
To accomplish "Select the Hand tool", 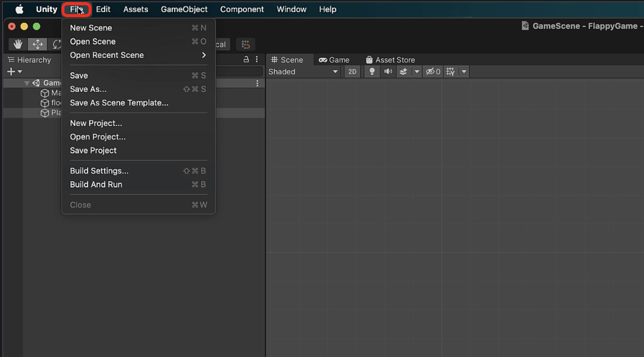I will pyautogui.click(x=18, y=44).
